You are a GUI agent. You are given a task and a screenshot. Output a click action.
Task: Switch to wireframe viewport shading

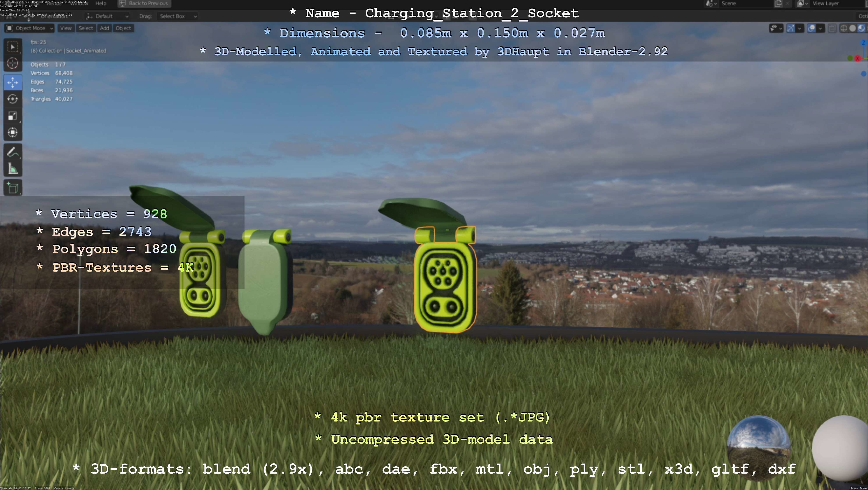point(844,28)
